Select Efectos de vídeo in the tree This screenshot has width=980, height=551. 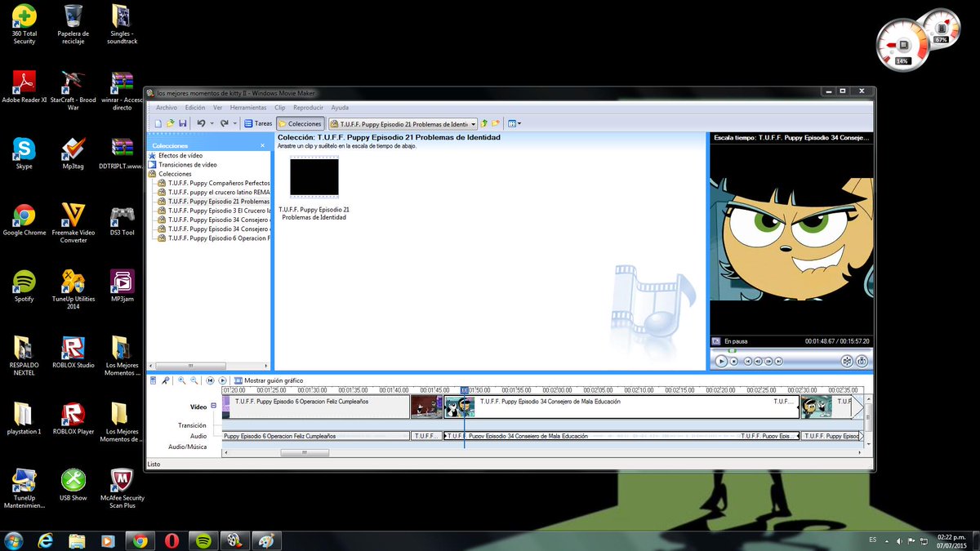[180, 155]
